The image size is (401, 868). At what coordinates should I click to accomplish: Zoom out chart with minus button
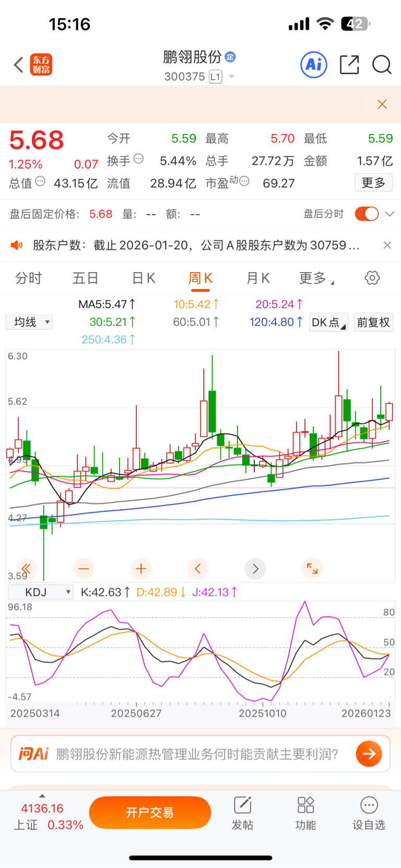coord(84,568)
